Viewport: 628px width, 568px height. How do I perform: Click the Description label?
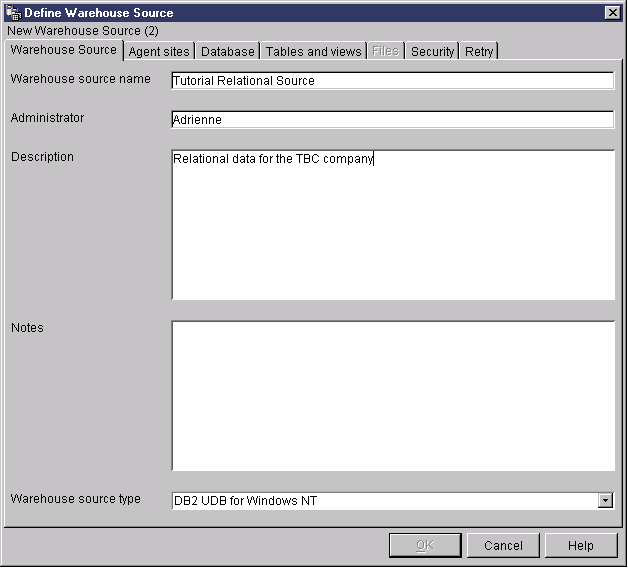click(x=42, y=157)
